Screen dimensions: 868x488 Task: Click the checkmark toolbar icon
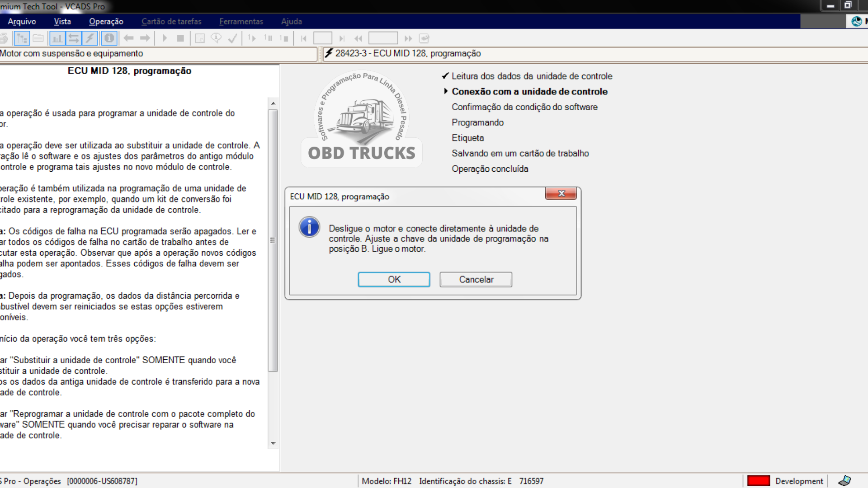click(x=233, y=38)
